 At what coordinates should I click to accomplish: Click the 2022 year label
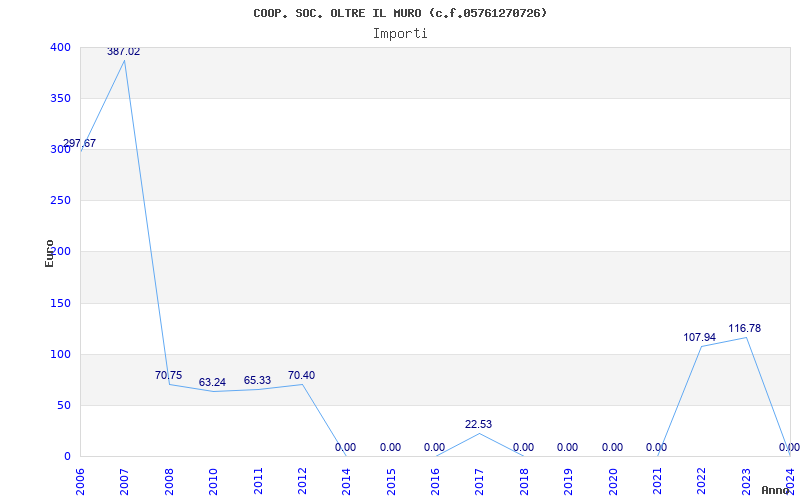702,481
